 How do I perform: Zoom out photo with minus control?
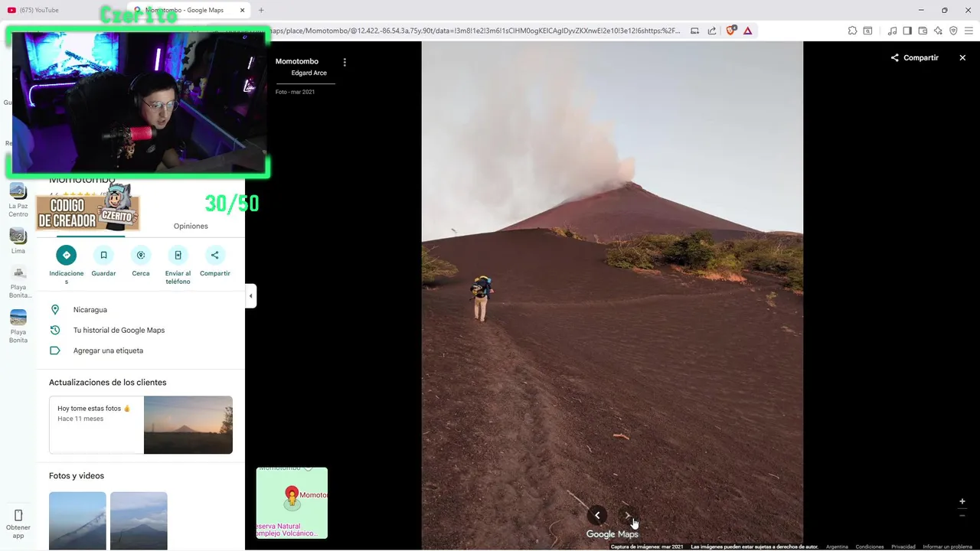coord(962,516)
